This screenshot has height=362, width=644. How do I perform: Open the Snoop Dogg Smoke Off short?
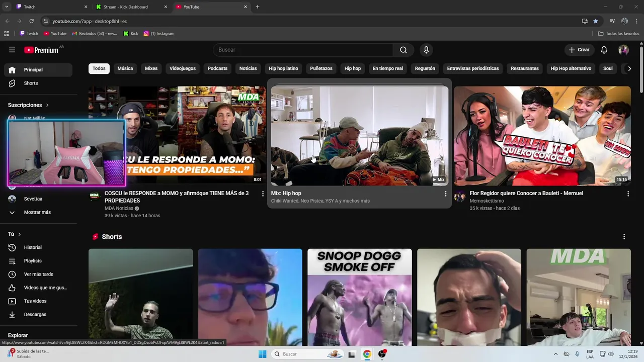pos(359,297)
